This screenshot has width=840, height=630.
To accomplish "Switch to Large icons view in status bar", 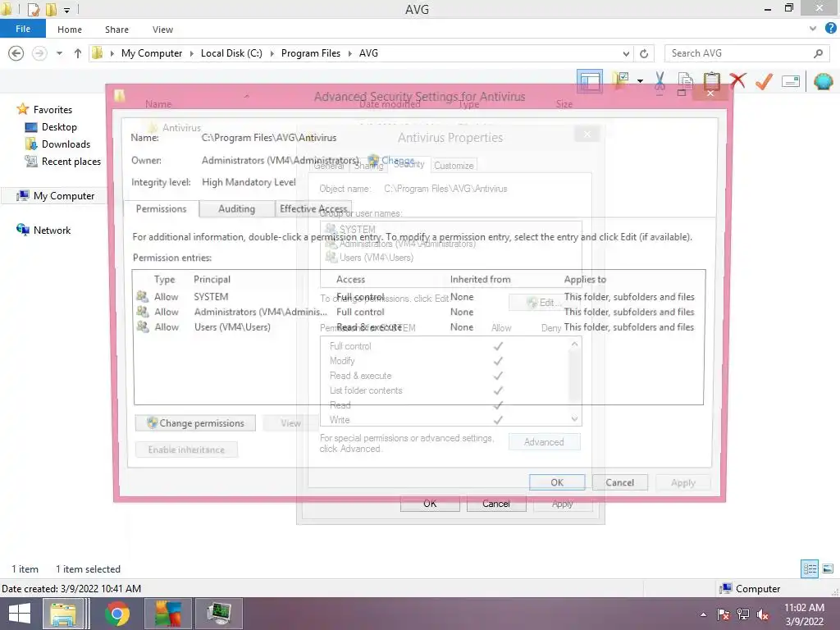I will click(x=828, y=569).
